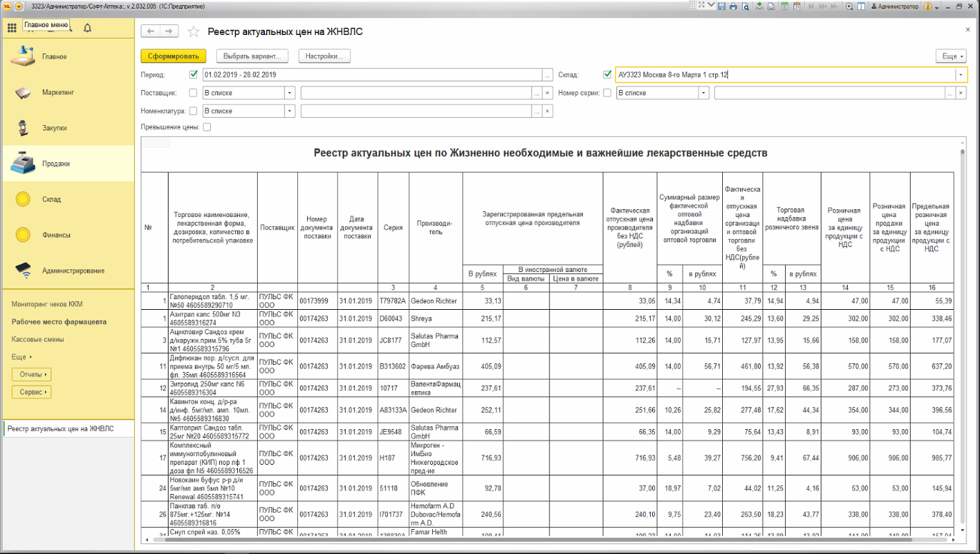Open the Номенклатура comparison type dropdown
Image resolution: width=980 pixels, height=554 pixels.
click(x=289, y=111)
